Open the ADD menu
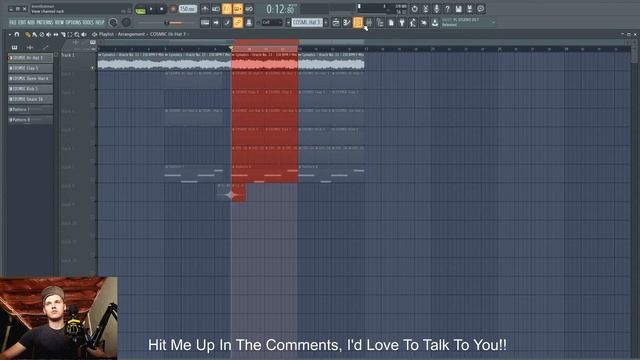This screenshot has height=360, width=640. pyautogui.click(x=31, y=22)
